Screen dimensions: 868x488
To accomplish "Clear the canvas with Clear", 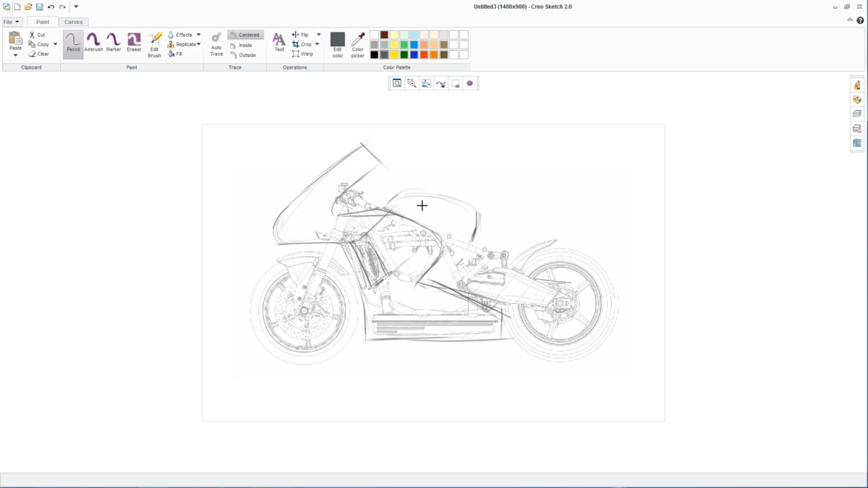I will tap(39, 53).
